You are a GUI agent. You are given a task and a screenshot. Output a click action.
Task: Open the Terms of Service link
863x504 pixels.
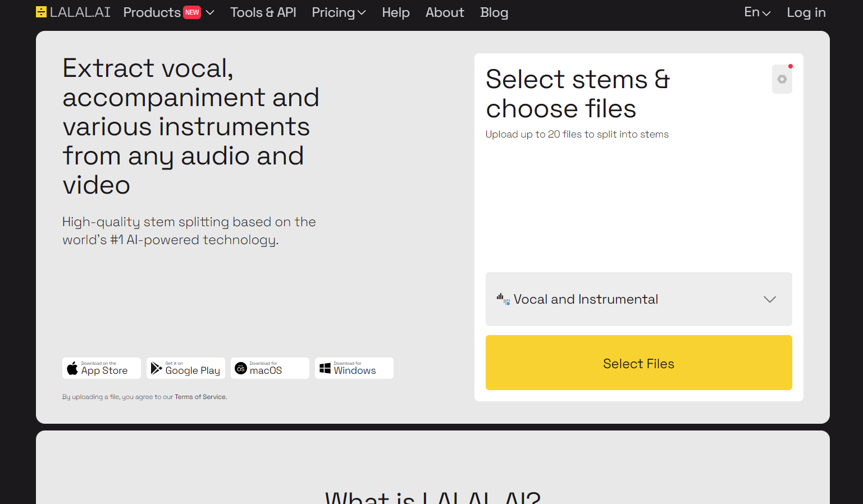pos(200,396)
